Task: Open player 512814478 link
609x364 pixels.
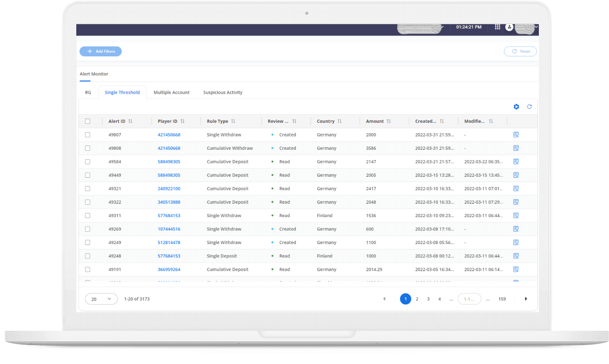Action: tap(169, 242)
